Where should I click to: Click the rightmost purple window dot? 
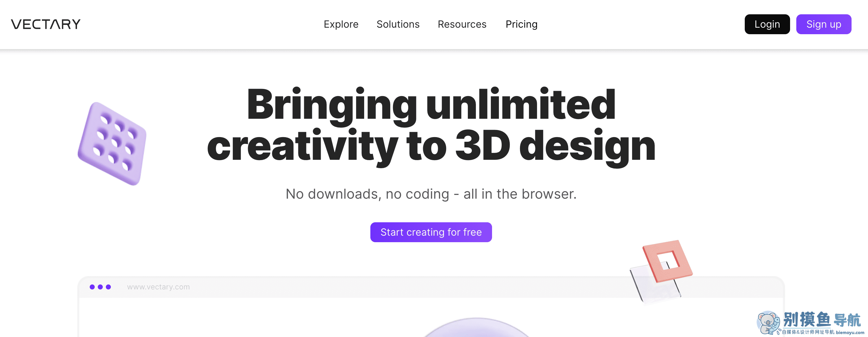[108, 287]
